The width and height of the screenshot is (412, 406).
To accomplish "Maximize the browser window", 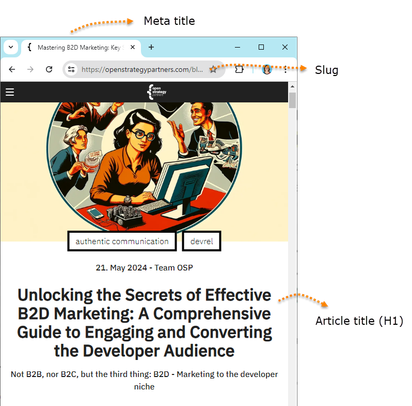I will click(x=261, y=47).
